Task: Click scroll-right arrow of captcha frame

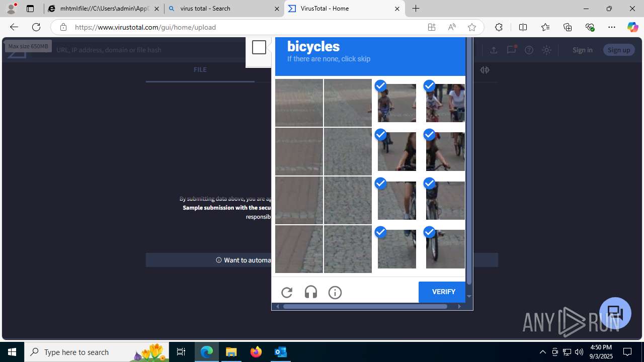Action: (459, 306)
